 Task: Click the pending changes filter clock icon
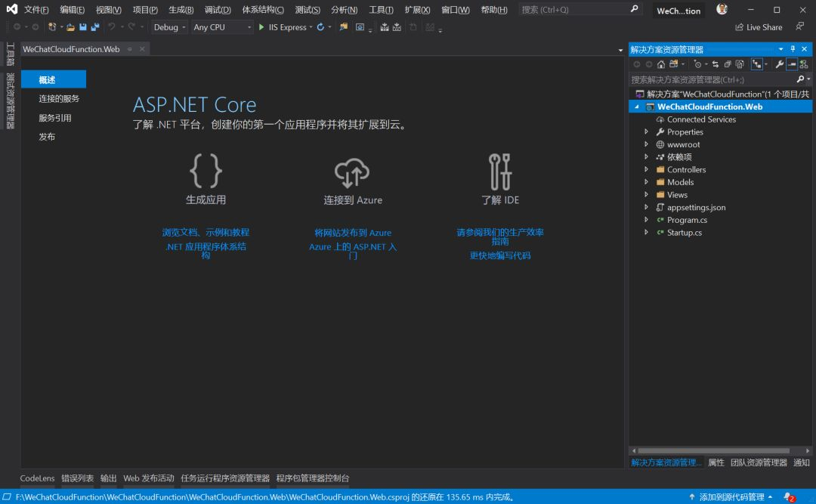[698, 64]
